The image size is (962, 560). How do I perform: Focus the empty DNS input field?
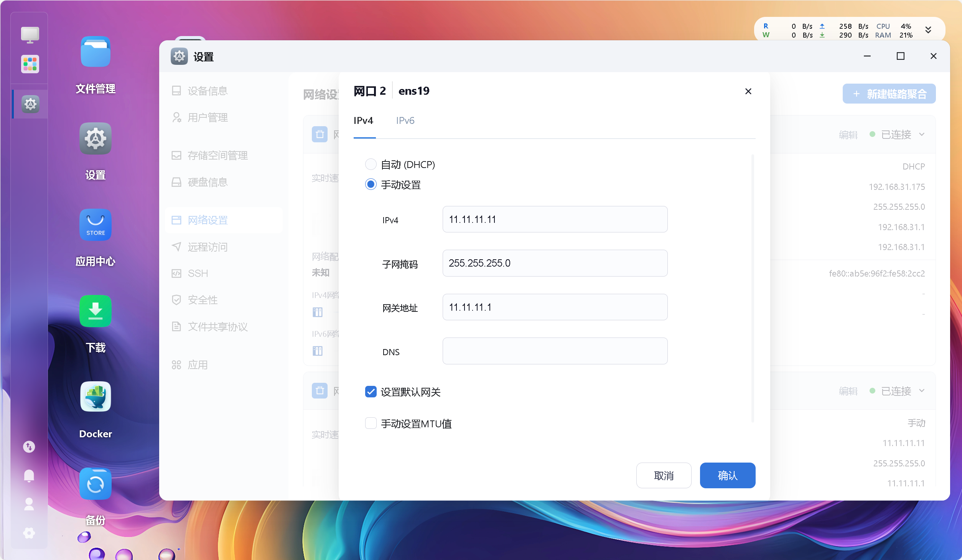pyautogui.click(x=555, y=351)
